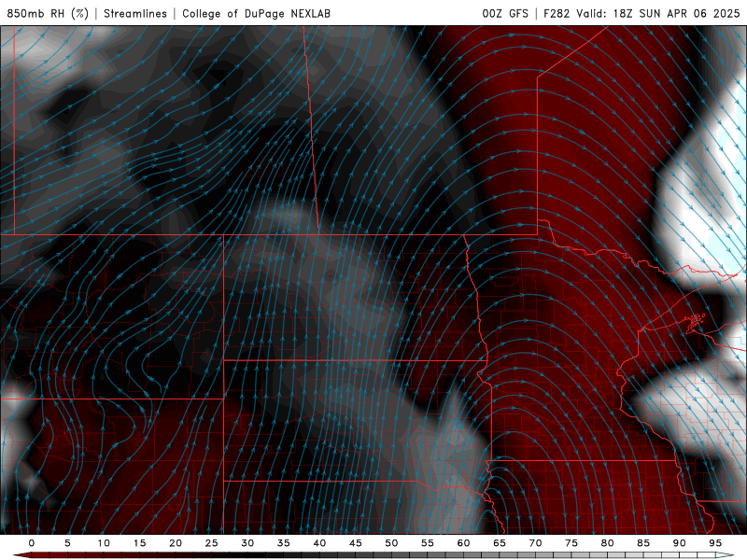Click the 'F282' forecast hour label
Viewport: 747px width, 560px height.
(557, 13)
